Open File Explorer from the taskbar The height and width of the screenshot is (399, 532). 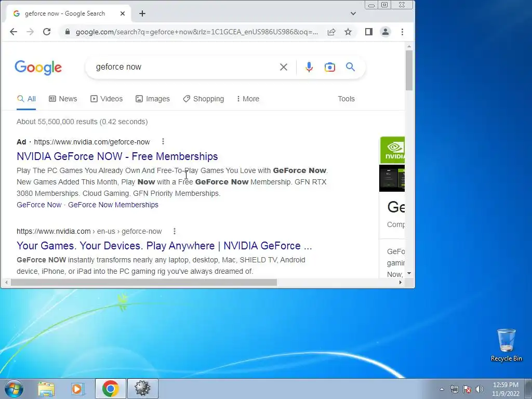[46, 389]
